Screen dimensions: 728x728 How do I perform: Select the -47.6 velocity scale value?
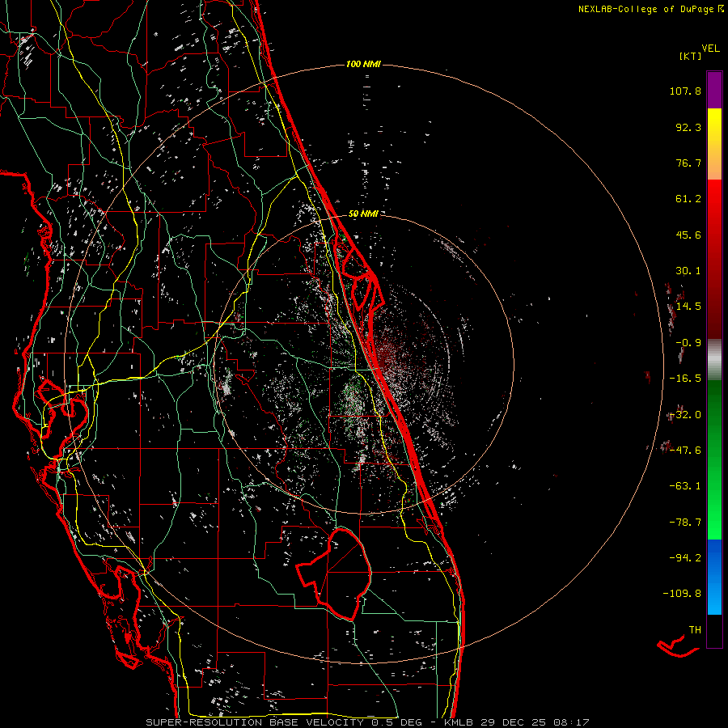click(685, 451)
